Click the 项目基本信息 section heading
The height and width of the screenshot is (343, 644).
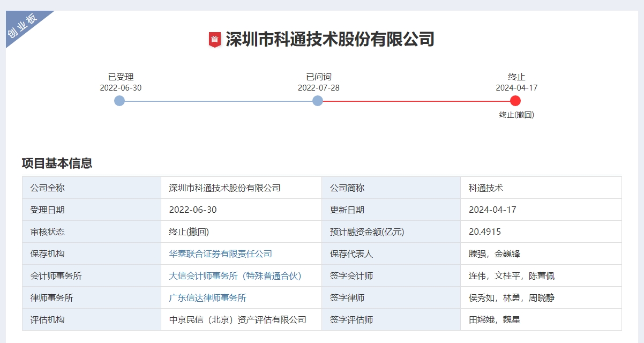coord(57,163)
